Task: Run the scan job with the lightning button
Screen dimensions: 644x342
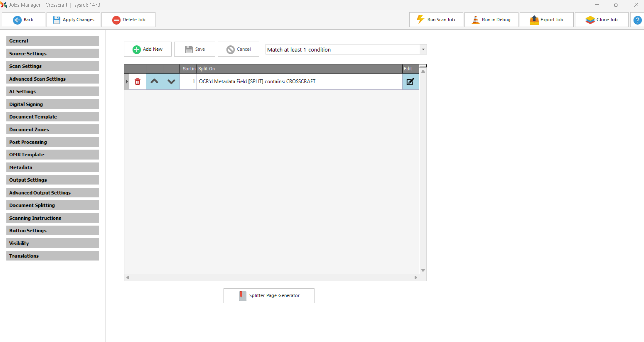Action: coord(436,20)
